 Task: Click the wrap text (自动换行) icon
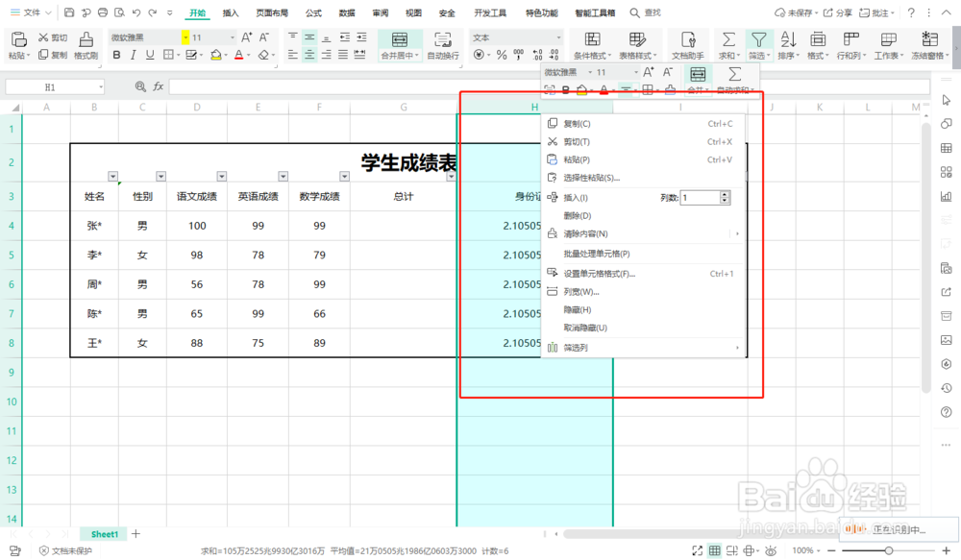click(442, 43)
